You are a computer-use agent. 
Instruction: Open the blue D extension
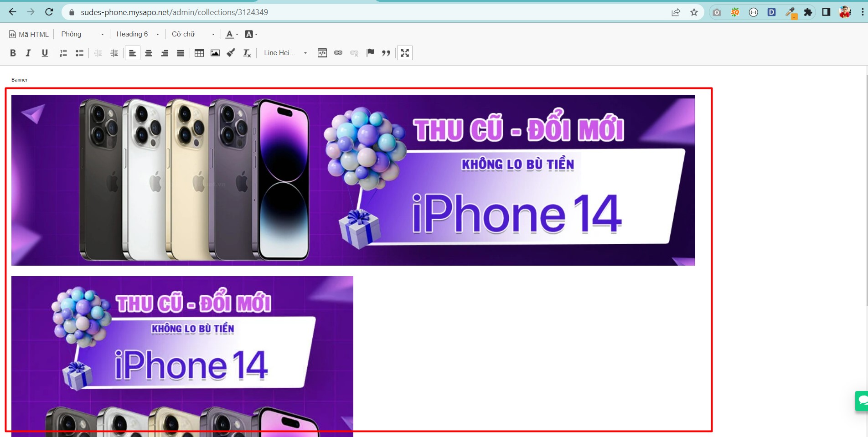(x=771, y=12)
